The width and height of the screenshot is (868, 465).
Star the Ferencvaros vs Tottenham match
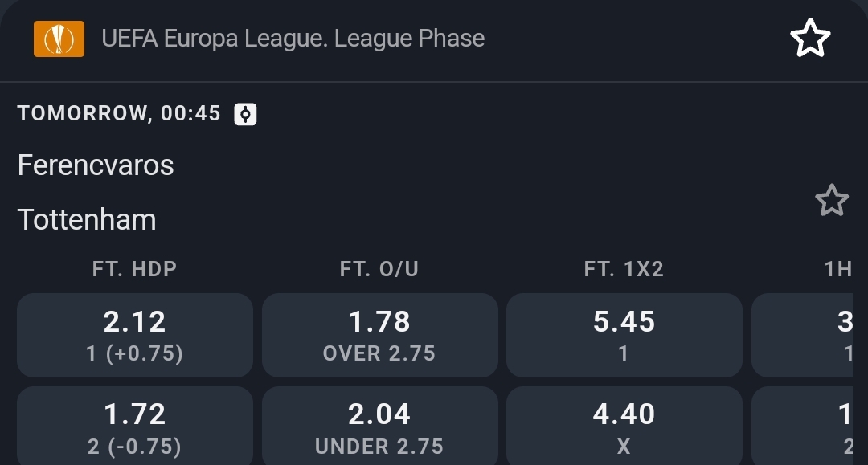[x=831, y=200]
